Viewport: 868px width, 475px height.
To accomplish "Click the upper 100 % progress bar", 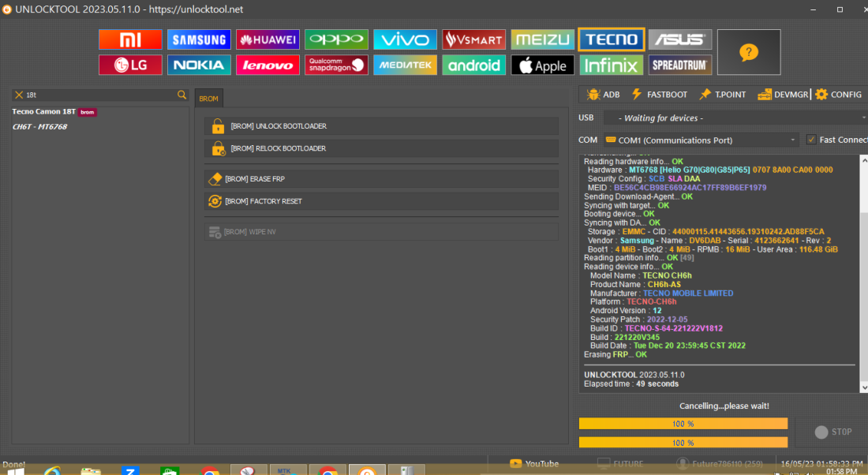I will (x=683, y=424).
